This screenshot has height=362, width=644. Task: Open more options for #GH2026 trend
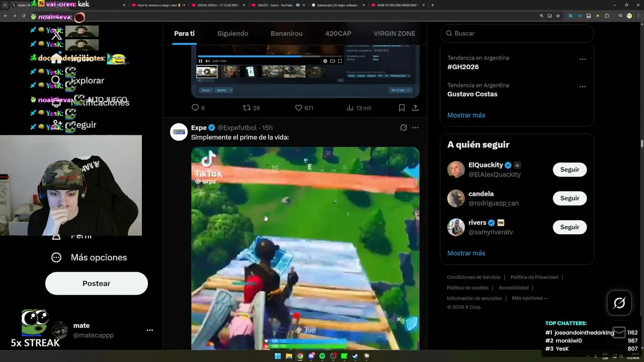(x=583, y=59)
